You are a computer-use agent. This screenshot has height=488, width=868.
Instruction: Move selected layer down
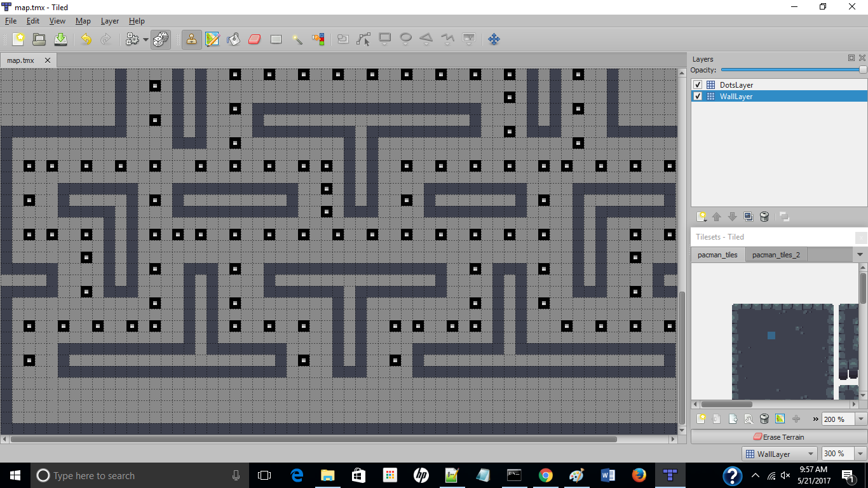coord(732,217)
